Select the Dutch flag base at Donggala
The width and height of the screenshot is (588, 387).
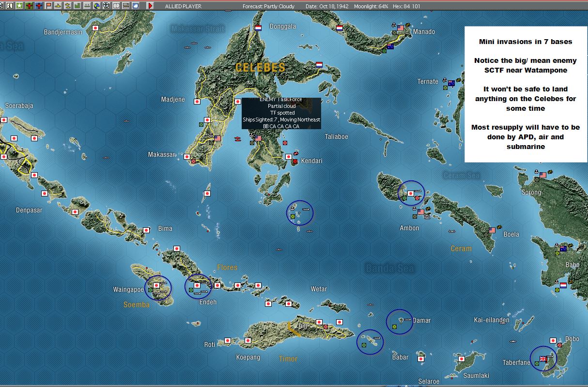point(258,28)
